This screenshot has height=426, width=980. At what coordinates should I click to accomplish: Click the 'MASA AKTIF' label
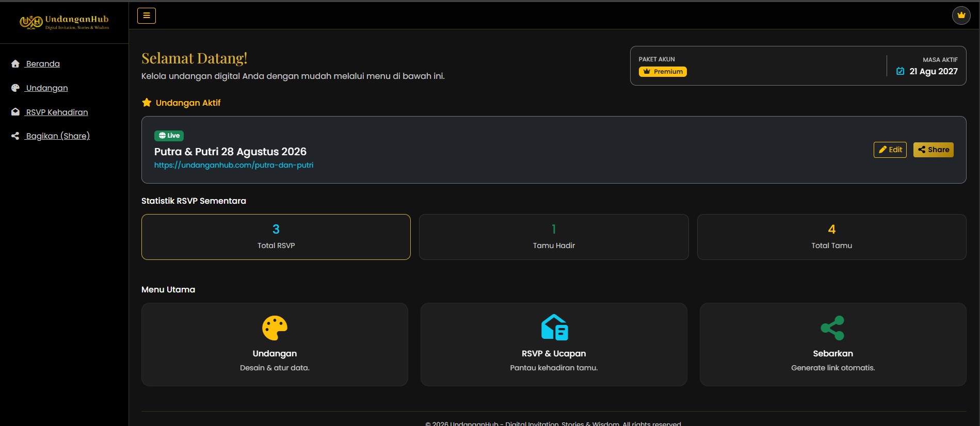[x=940, y=60]
